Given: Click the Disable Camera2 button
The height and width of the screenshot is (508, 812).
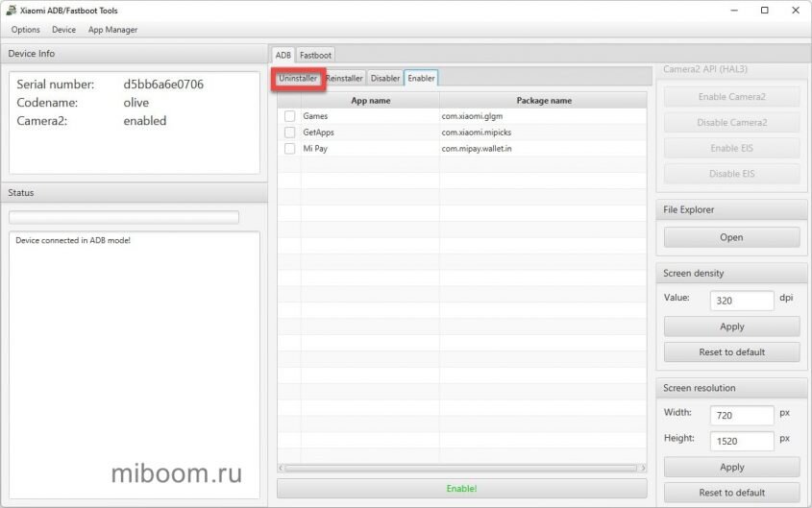Looking at the screenshot, I should [x=731, y=123].
